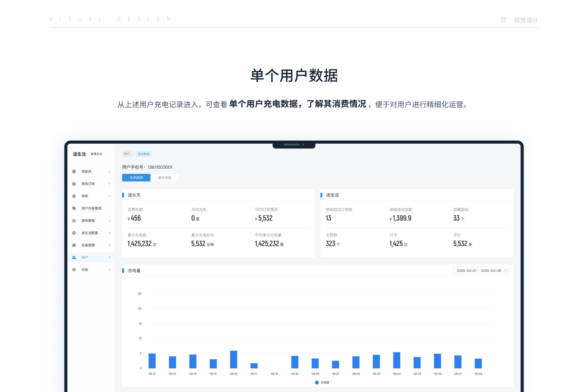This screenshot has width=588, height=392.
Task: Select the 用户内容管理 content management icon
Action: 74,208
